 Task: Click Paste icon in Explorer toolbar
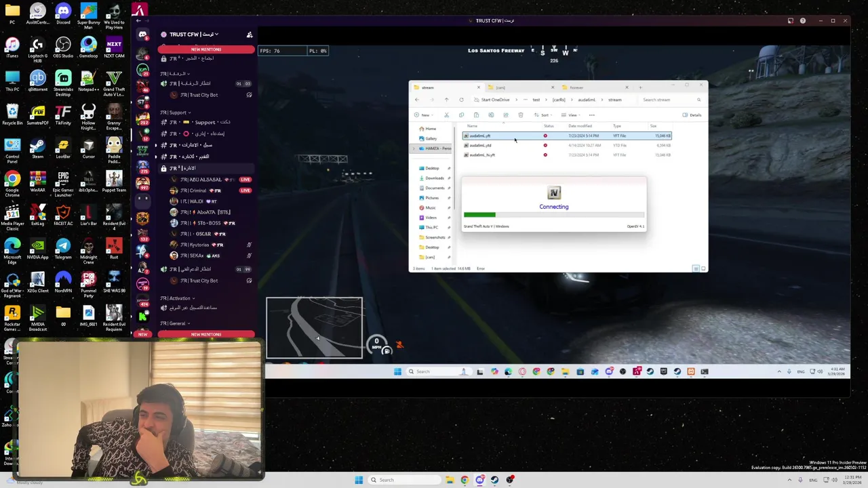click(476, 115)
